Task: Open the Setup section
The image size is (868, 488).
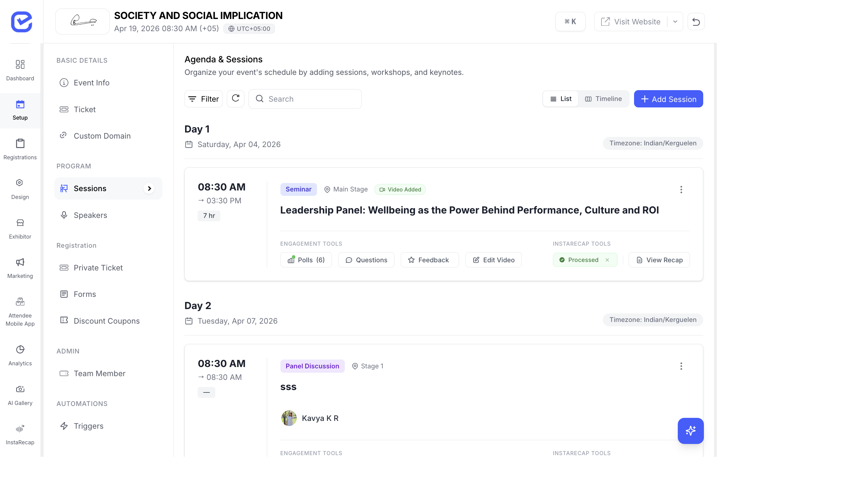Action: point(20,110)
